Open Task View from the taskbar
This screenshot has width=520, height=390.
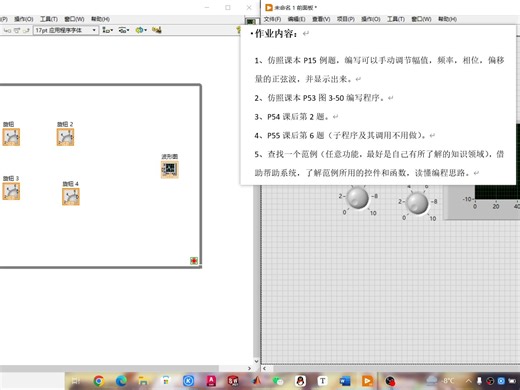[76, 381]
